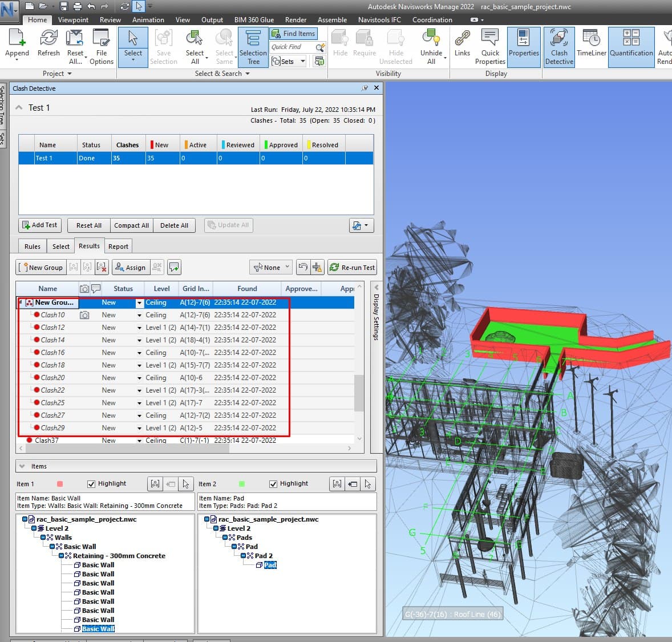Image resolution: width=672 pixels, height=642 pixels.
Task: Toggle Item 1 Highlight checkbox
Action: point(91,484)
